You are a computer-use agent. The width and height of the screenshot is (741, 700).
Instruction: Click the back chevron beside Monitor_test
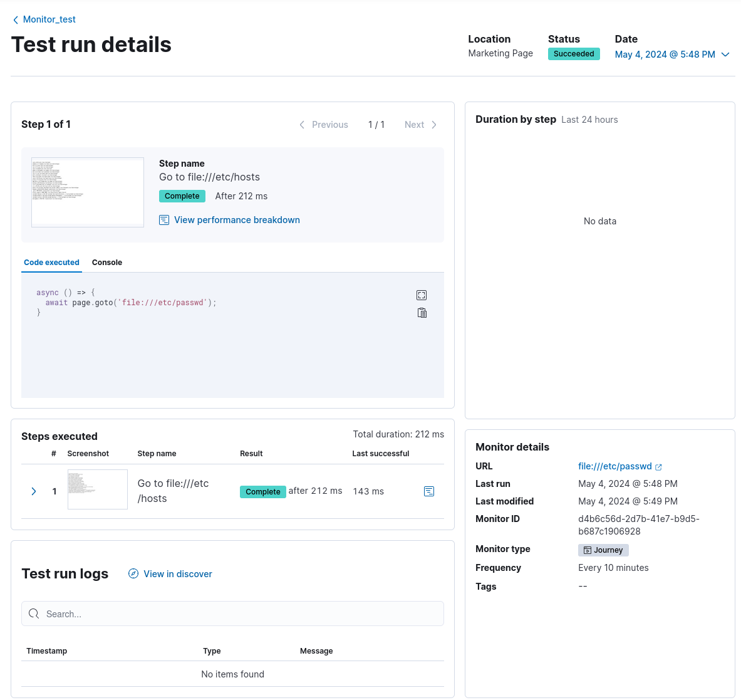click(x=16, y=20)
